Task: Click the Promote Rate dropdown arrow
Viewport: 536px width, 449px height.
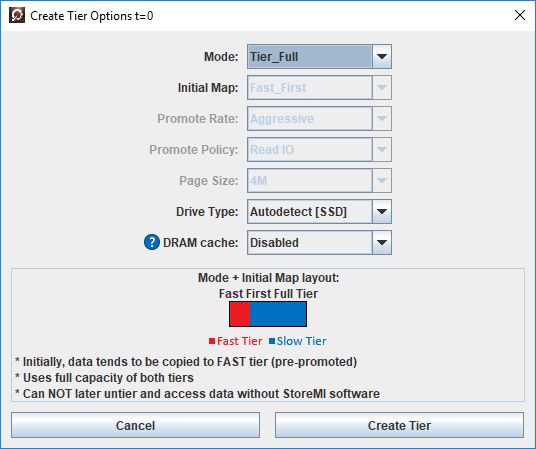Action: click(381, 119)
